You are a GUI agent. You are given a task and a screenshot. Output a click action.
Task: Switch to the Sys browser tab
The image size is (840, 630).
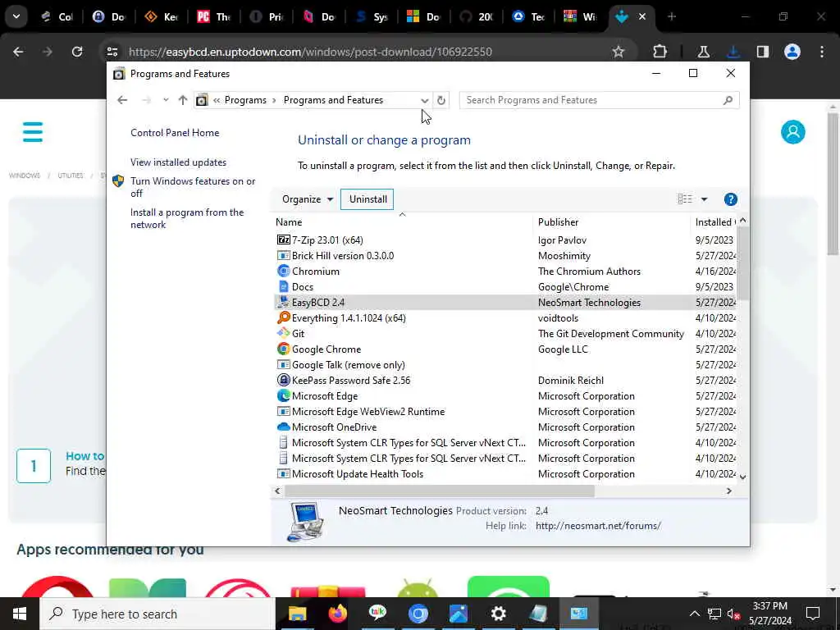click(x=372, y=16)
